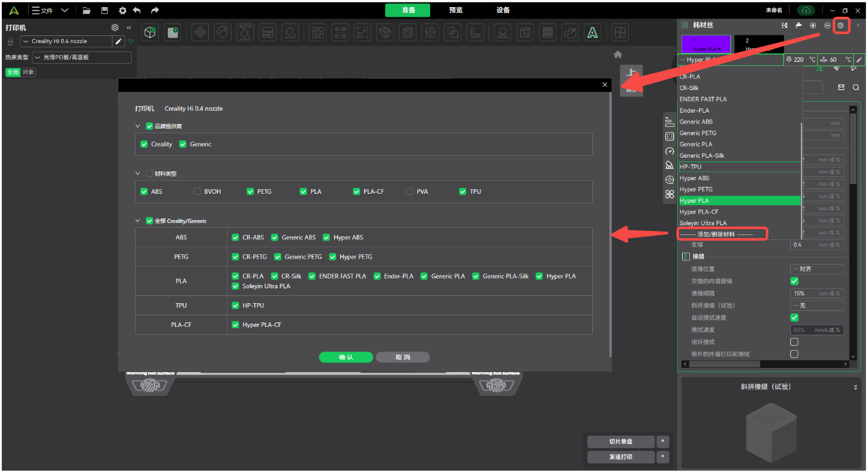
Task: Open the 接缝位置 对齐 dropdown
Action: 817,269
